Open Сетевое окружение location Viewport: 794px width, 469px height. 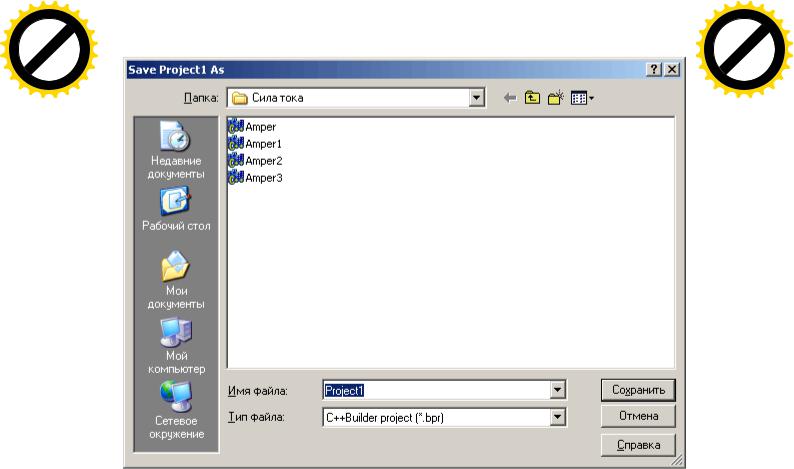pos(176,410)
